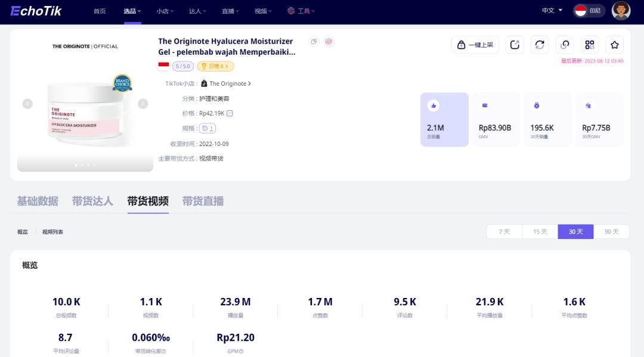644x357 pixels.
Task: Select the Rp7.75B 30天GMV card
Action: click(600, 119)
